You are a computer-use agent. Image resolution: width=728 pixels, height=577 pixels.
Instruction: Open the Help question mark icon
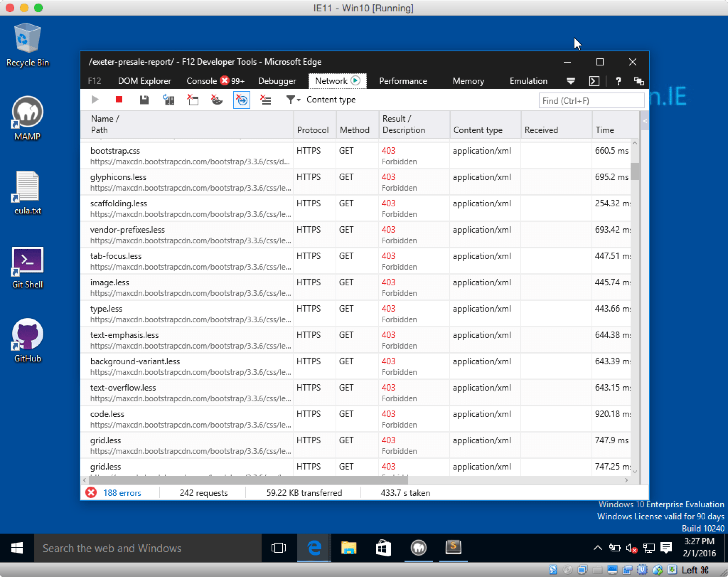618,81
